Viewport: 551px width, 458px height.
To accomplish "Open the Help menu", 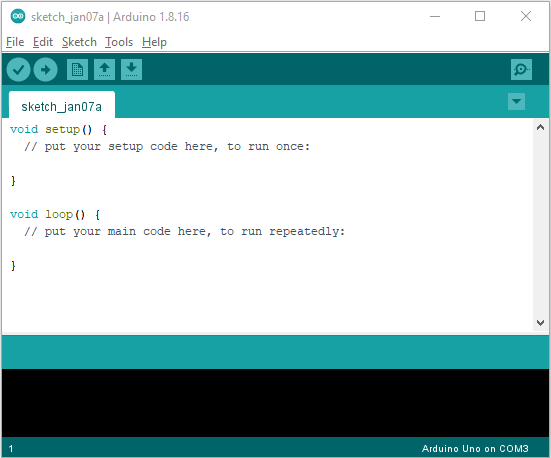I will [x=154, y=42].
